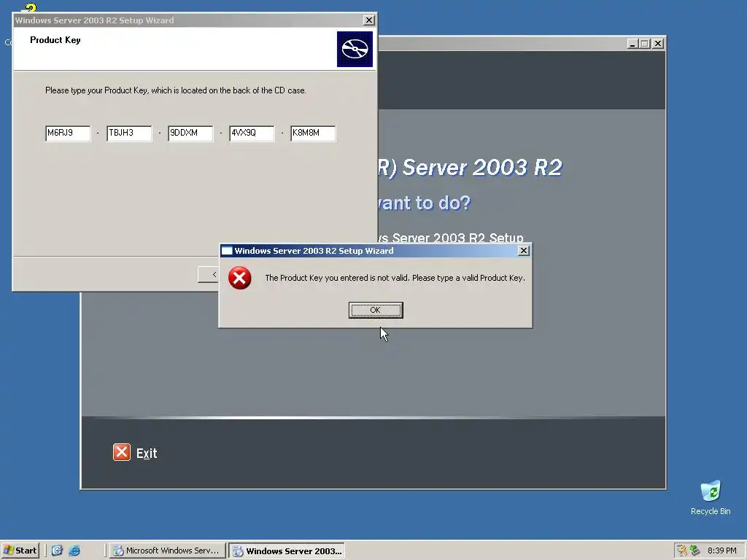Screen dimensions: 747x560
Task: Click the Back button in setup wizard
Action: tap(208, 274)
